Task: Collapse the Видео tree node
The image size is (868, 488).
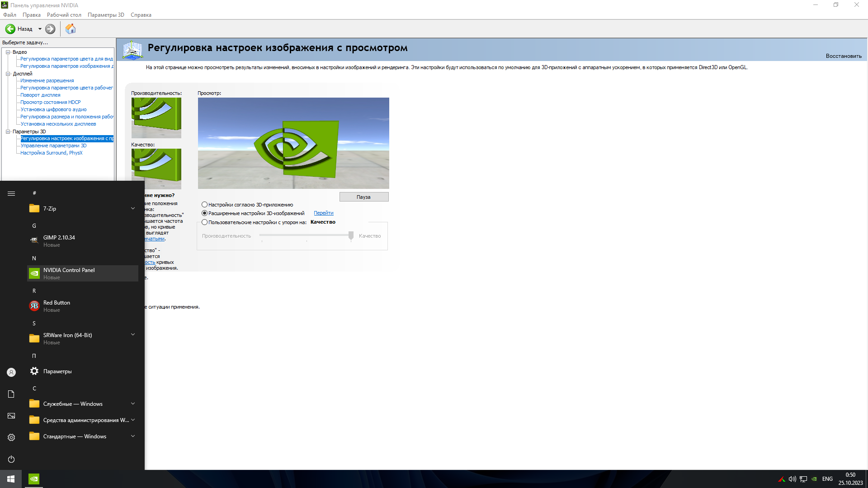Action: 8,52
